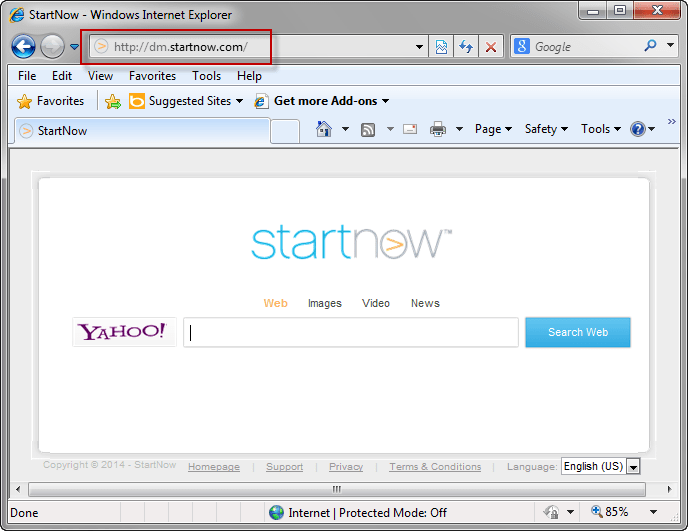688x531 pixels.
Task: Open the Favorites Center star button
Action: coord(50,101)
